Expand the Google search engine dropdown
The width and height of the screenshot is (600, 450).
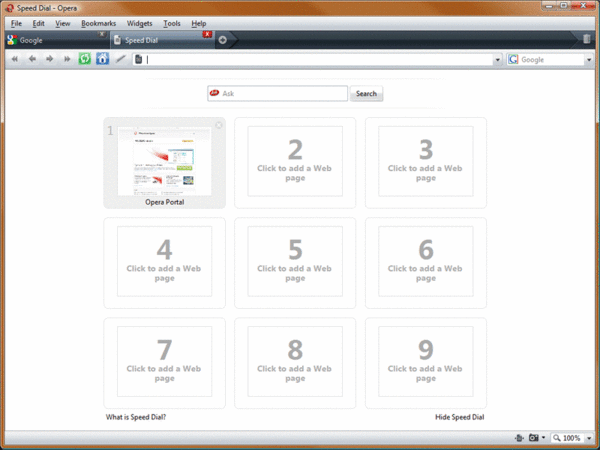(589, 60)
